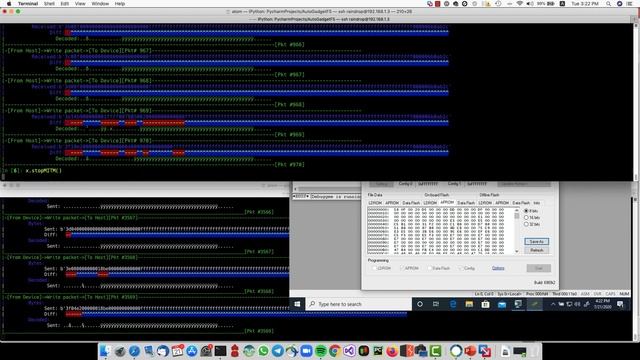Open the Help menu
The height and width of the screenshot is (360, 640).
tap(120, 4)
